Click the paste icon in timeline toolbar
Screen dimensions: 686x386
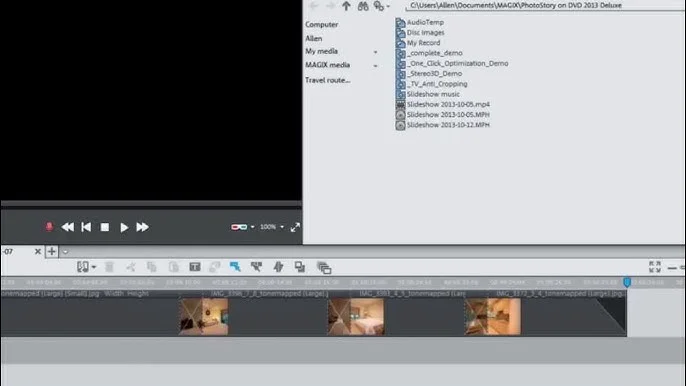point(174,267)
